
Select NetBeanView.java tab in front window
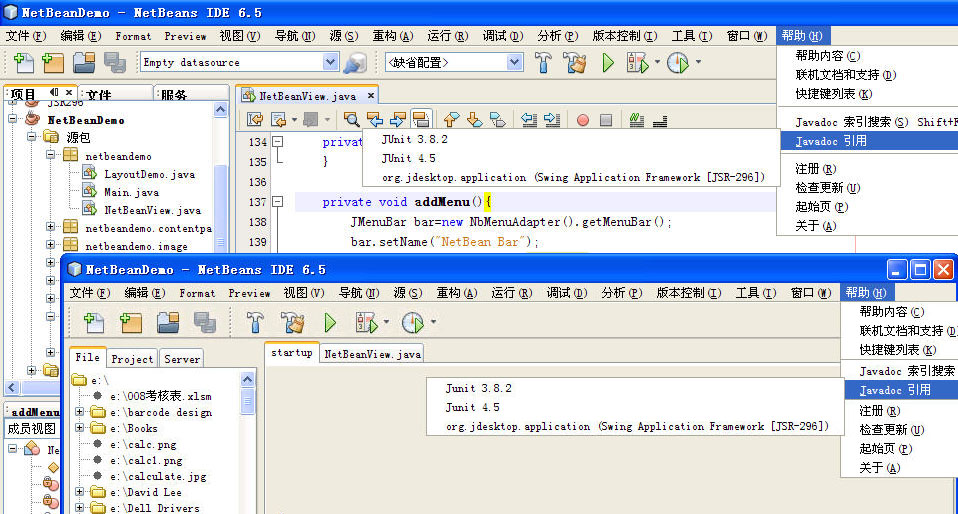372,354
